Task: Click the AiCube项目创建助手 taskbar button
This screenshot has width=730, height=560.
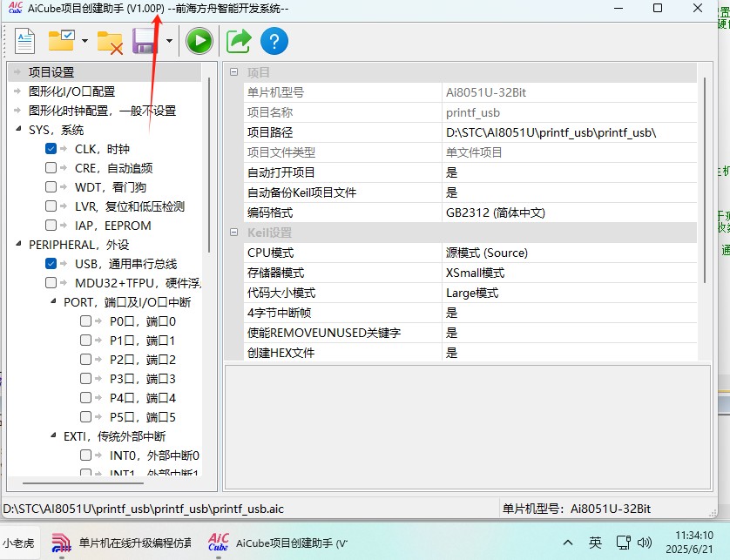Action: coord(278,543)
